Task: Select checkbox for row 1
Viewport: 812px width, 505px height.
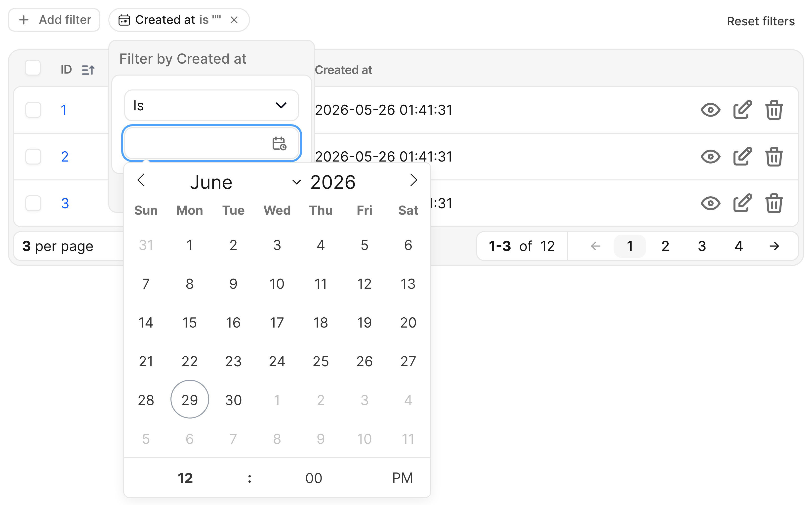Action: pyautogui.click(x=33, y=110)
